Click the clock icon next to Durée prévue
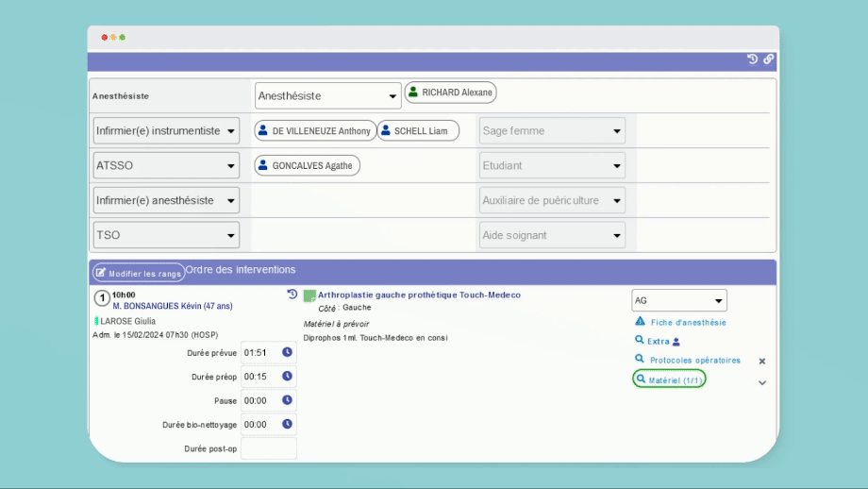The width and height of the screenshot is (868, 489). (x=288, y=353)
